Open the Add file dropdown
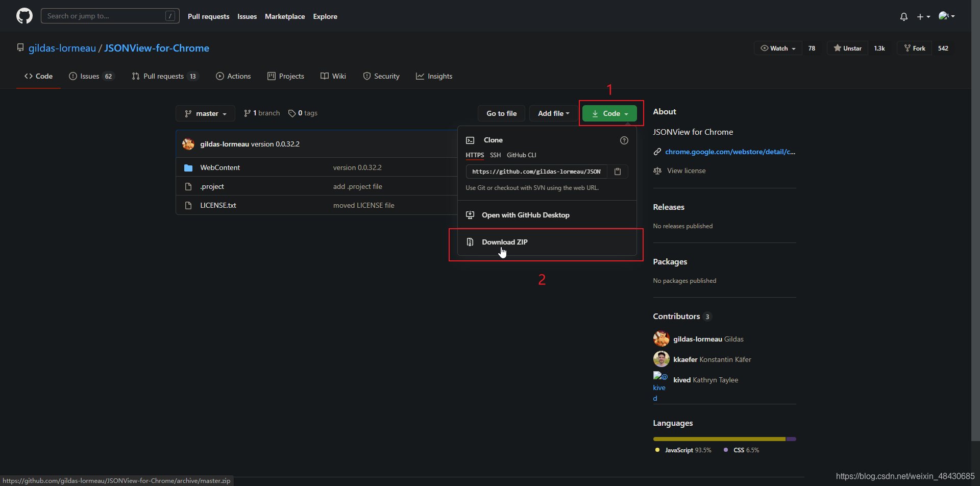The image size is (980, 486). 553,113
